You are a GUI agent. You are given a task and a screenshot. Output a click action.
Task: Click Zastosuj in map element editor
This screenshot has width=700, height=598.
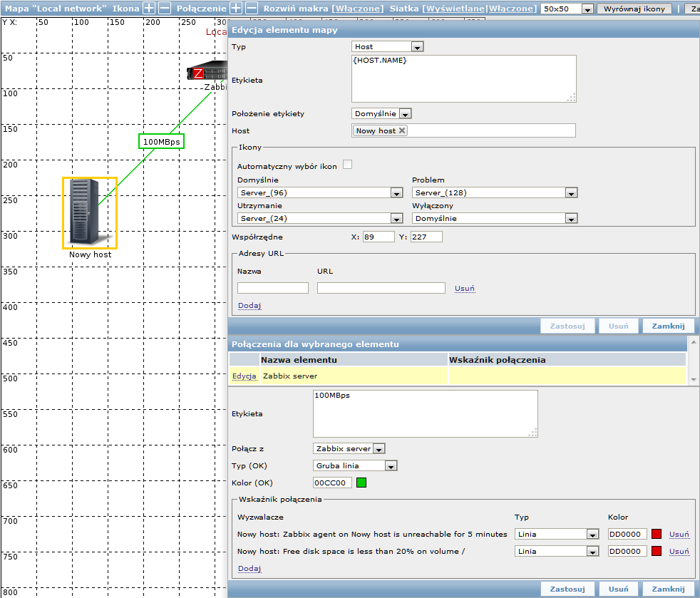pyautogui.click(x=567, y=326)
